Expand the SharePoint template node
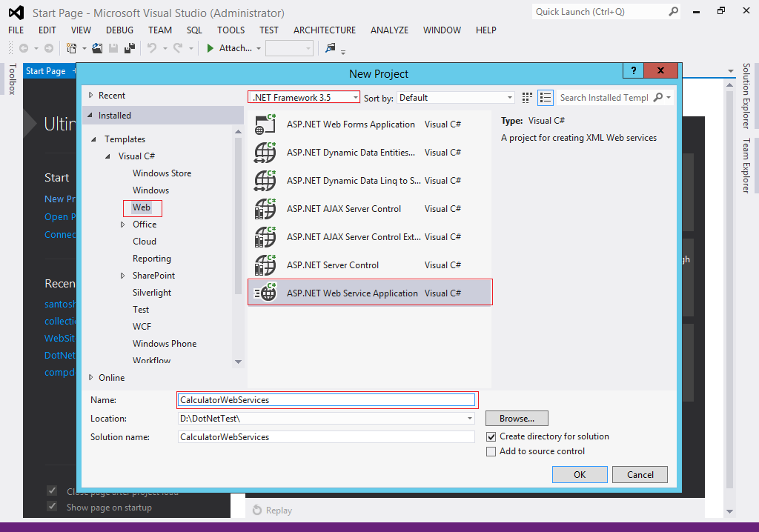759x532 pixels. (x=122, y=276)
